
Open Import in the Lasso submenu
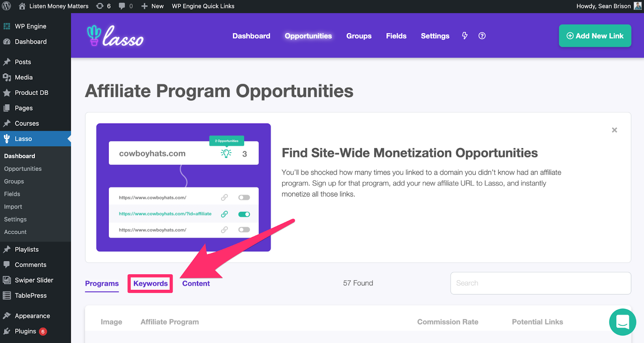13,207
